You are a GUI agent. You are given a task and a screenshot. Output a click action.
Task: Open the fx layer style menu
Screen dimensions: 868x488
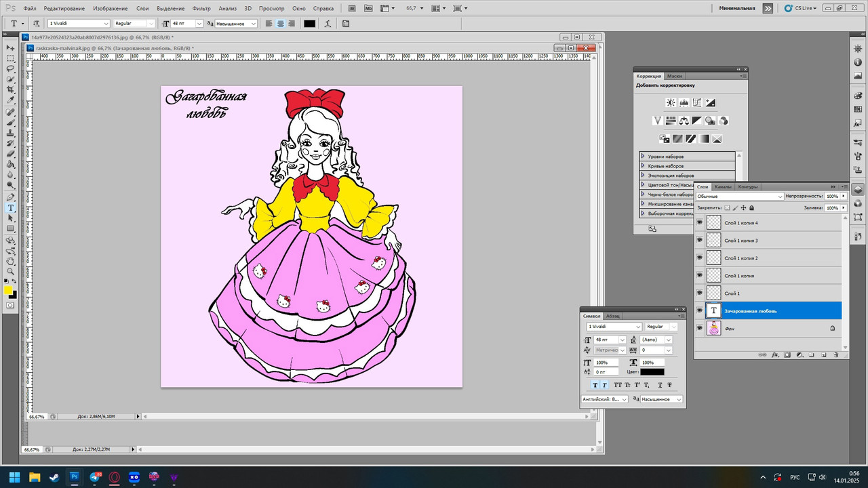775,354
